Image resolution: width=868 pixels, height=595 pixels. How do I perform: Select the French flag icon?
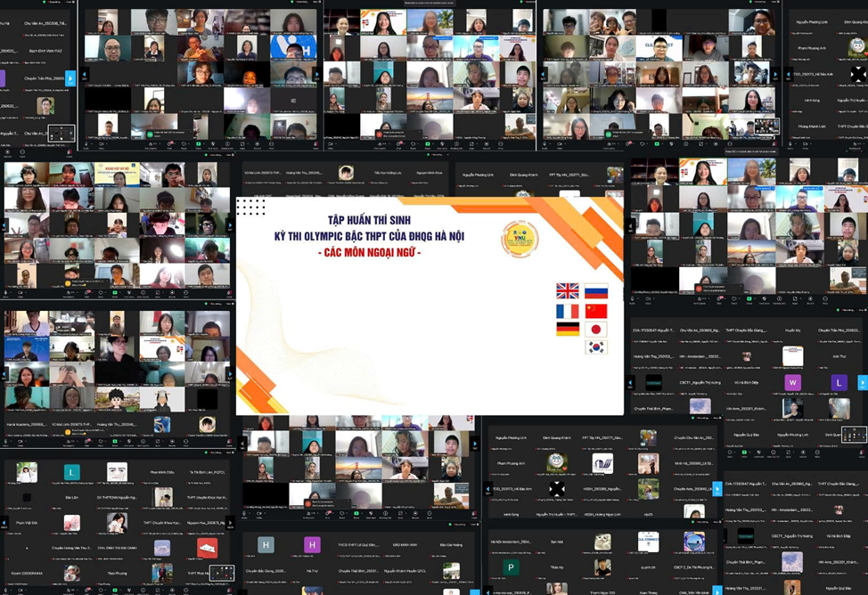click(568, 311)
